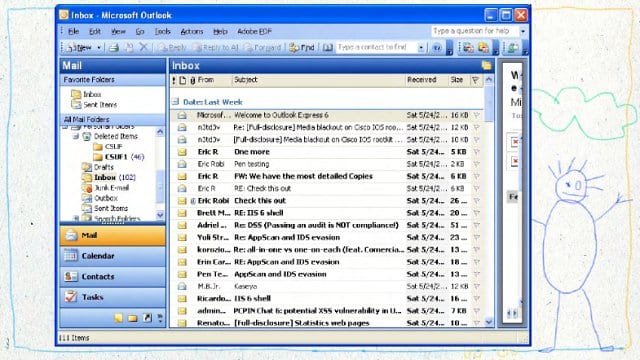Click the Print toolbar icon
The width and height of the screenshot is (640, 360).
[114, 48]
